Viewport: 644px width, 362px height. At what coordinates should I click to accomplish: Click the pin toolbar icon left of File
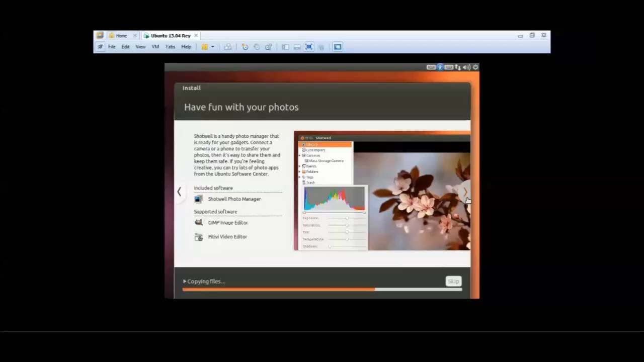[x=100, y=47]
